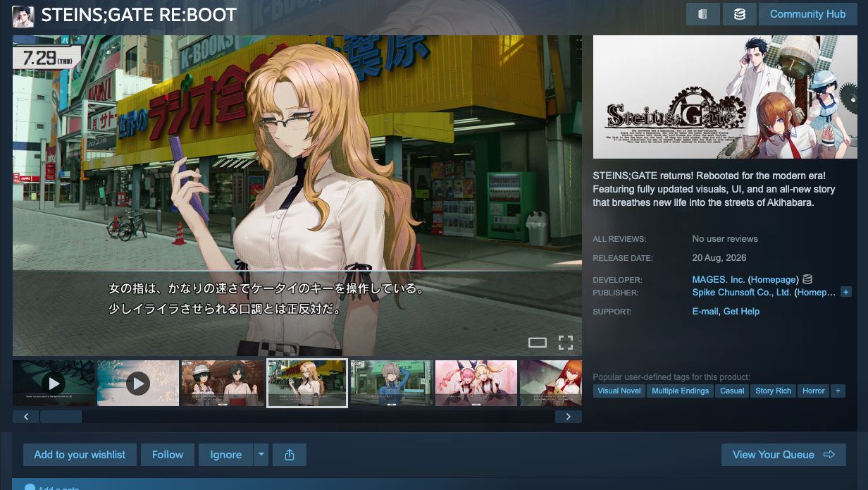
Task: Select the Horror tag
Action: click(x=814, y=391)
